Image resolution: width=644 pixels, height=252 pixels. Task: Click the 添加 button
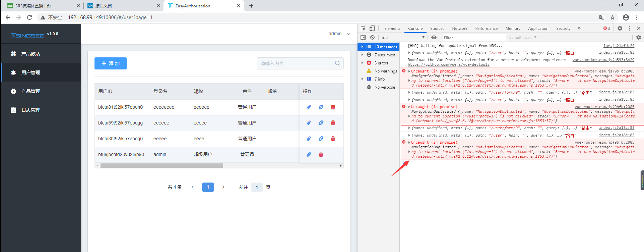pos(111,63)
